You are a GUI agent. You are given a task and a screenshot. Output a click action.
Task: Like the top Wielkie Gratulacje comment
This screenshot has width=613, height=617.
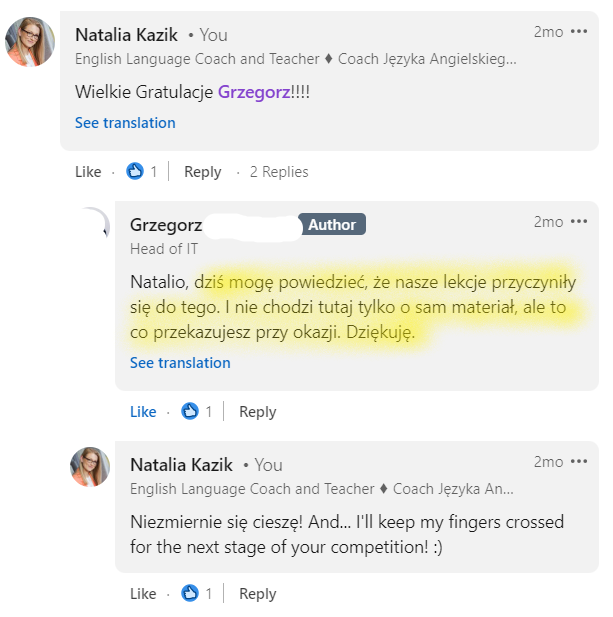88,172
